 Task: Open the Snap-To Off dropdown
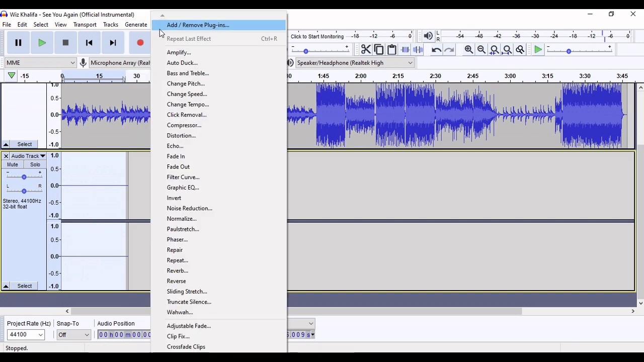click(73, 335)
